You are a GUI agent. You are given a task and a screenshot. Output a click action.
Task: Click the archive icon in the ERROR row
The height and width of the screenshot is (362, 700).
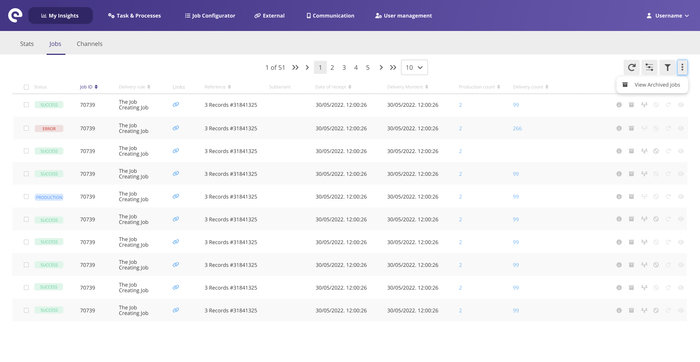pyautogui.click(x=631, y=128)
